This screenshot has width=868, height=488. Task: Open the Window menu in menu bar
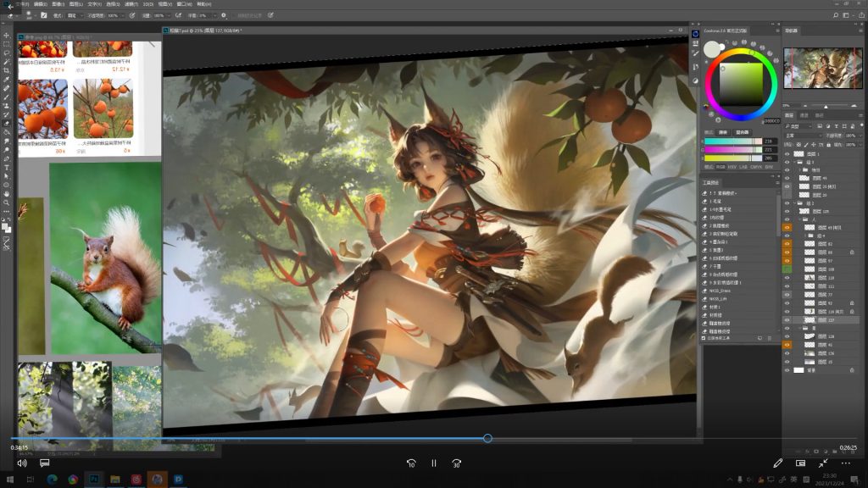point(182,4)
